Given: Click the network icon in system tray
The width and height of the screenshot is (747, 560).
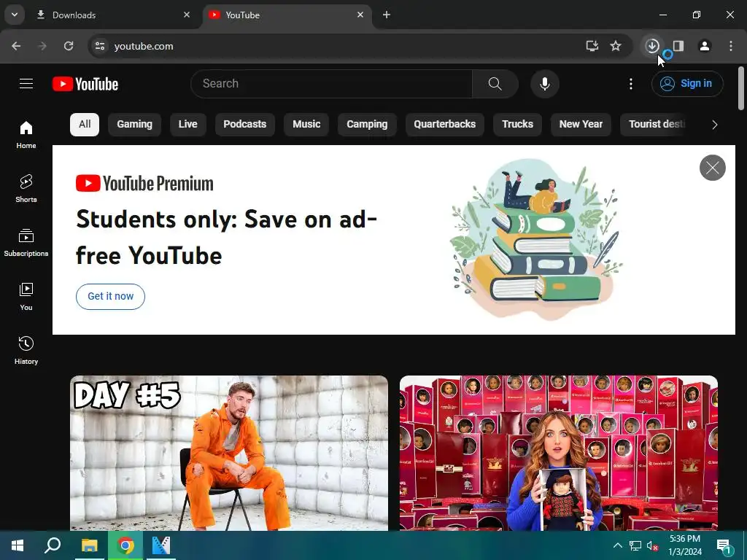Looking at the screenshot, I should (635, 545).
